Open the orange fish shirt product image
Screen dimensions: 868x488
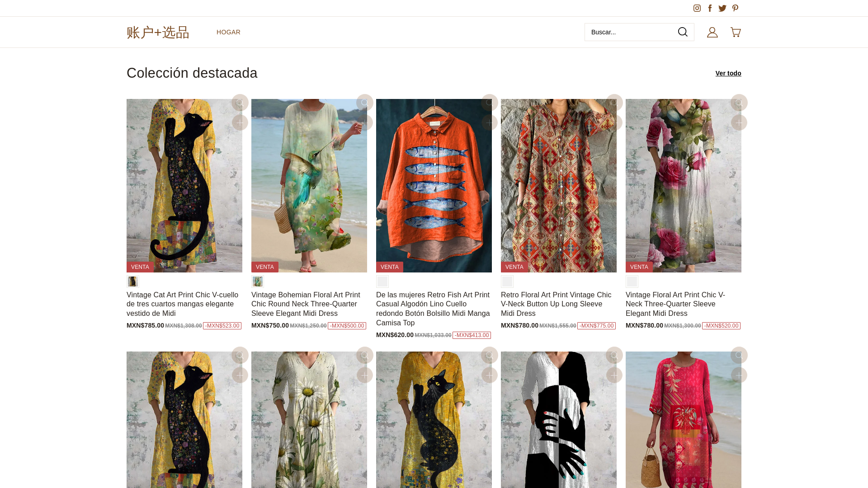click(434, 186)
